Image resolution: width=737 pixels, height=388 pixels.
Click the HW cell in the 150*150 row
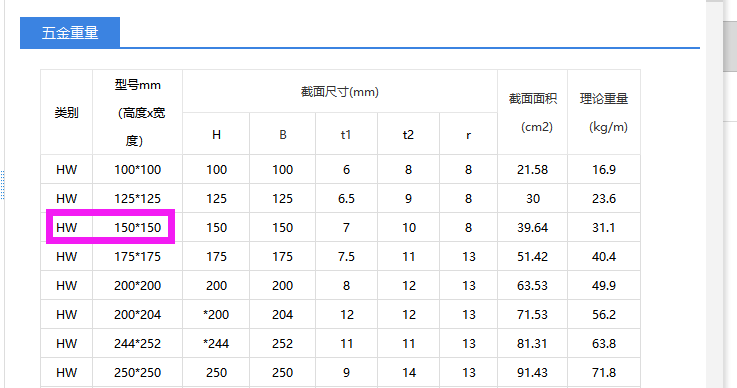click(66, 228)
